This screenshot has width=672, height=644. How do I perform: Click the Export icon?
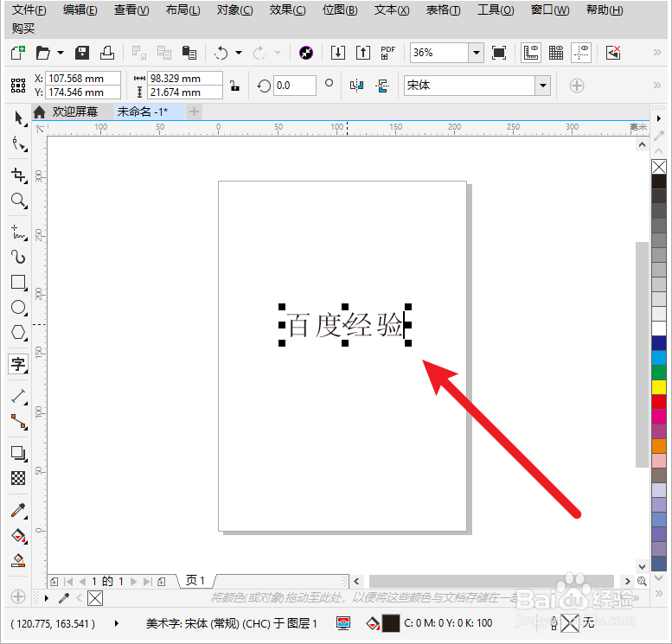[x=363, y=53]
